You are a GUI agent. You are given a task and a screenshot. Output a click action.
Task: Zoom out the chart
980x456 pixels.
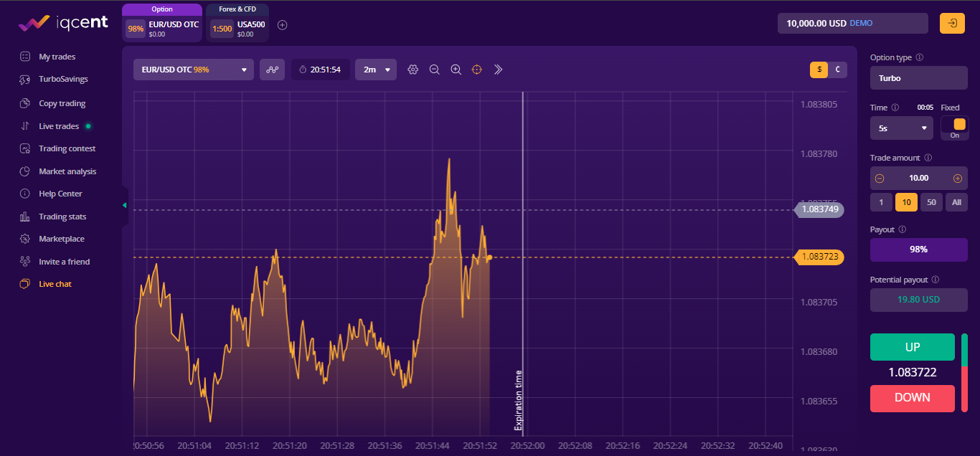pyautogui.click(x=434, y=70)
